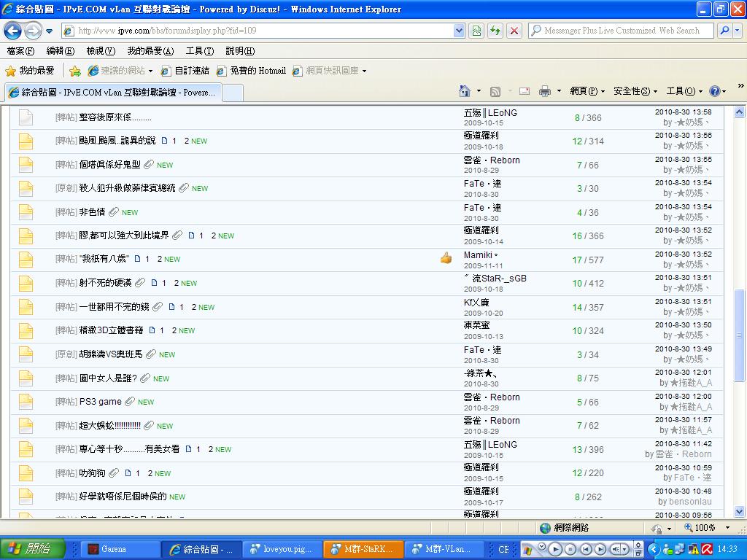Open the 網頁(P) dropdown menu
The height and width of the screenshot is (560, 747).
(x=587, y=91)
